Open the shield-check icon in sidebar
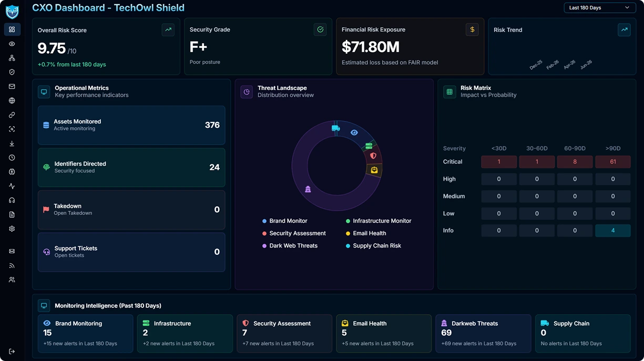 tap(12, 73)
